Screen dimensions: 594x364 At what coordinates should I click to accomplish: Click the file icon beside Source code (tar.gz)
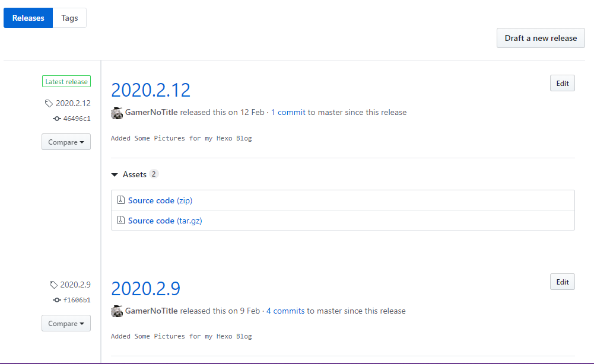click(x=120, y=221)
